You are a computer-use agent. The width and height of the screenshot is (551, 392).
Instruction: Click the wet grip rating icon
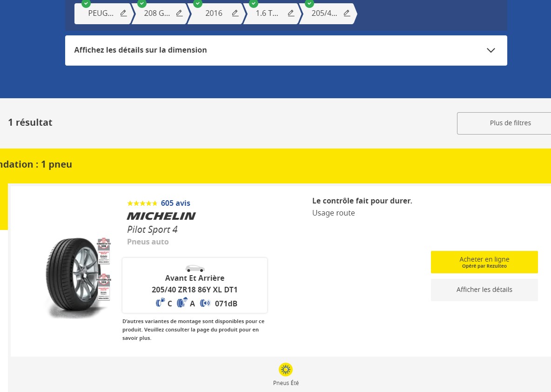[182, 303]
